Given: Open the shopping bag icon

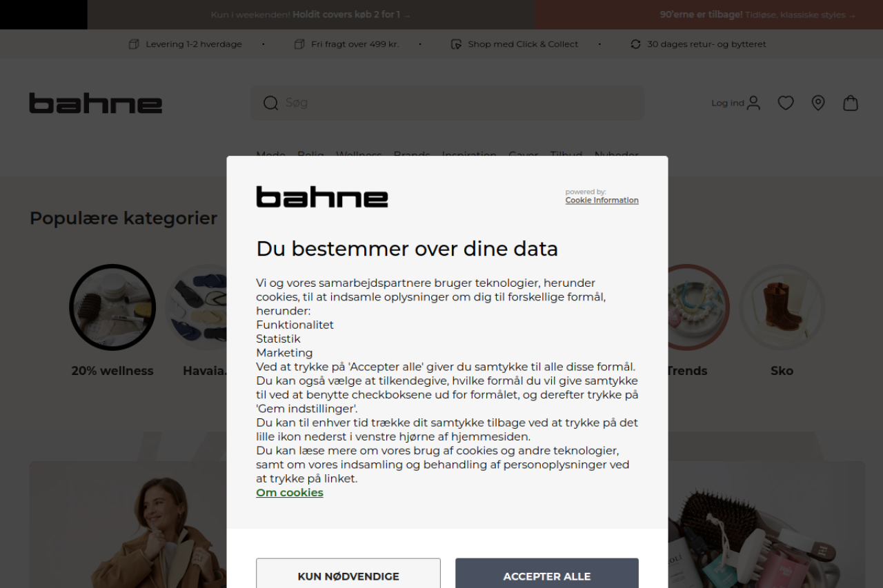Looking at the screenshot, I should click(x=851, y=103).
